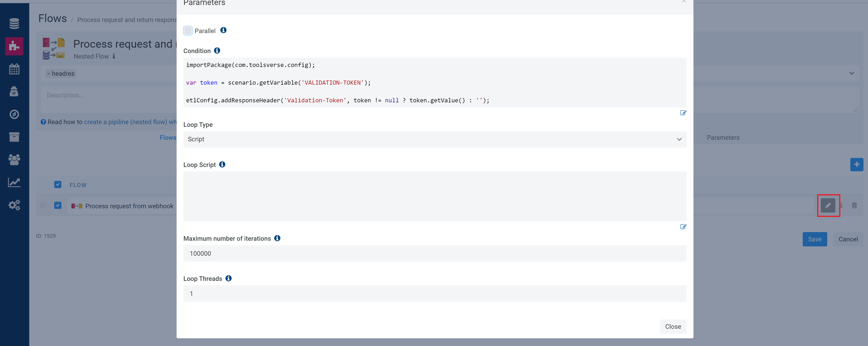Click the Save button

[815, 239]
